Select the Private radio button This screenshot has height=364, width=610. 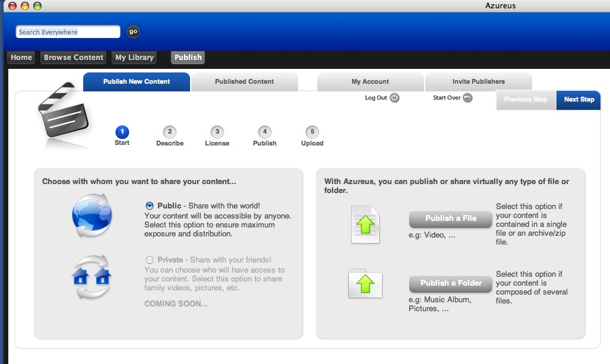point(150,259)
